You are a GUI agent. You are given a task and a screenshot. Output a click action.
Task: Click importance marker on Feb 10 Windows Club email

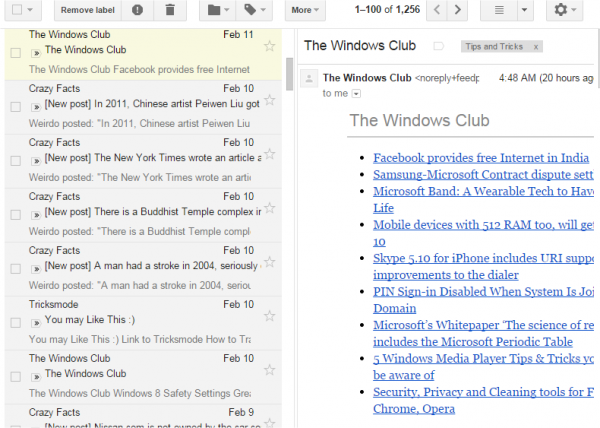(36, 377)
